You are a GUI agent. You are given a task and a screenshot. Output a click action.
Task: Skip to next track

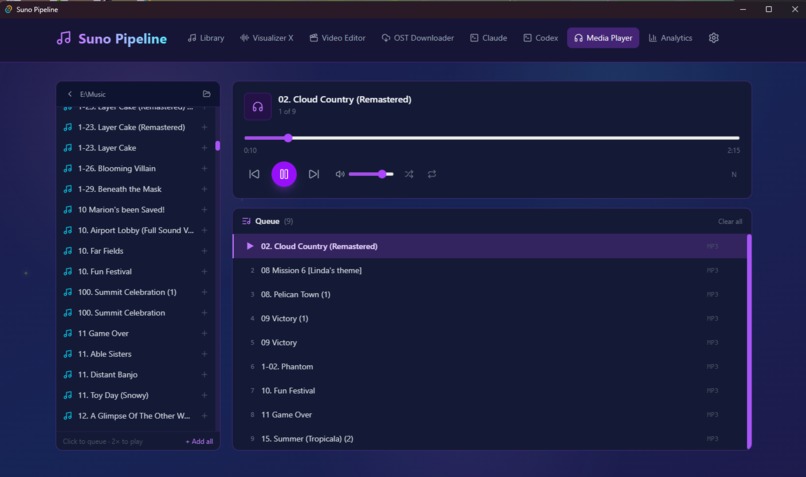[x=314, y=174]
